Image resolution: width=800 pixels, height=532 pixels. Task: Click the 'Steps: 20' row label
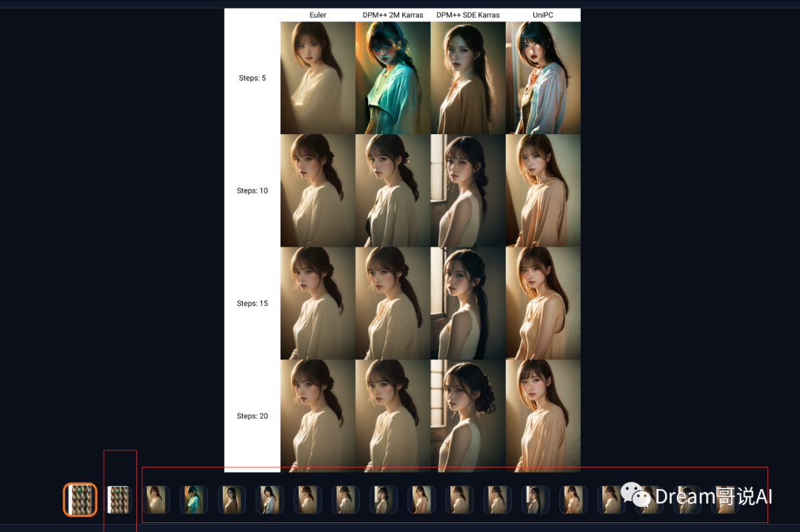pos(252,416)
